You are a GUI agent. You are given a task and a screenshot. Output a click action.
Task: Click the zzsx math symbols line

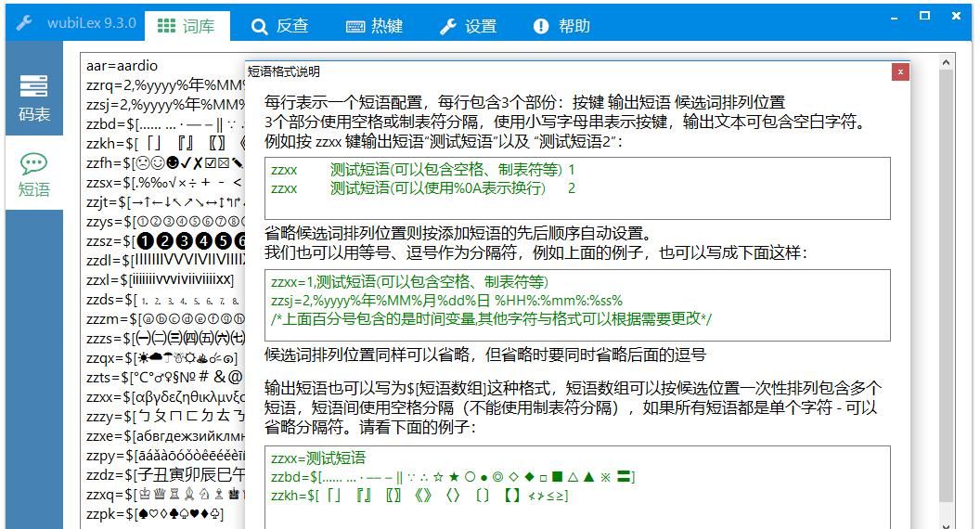coord(165,183)
